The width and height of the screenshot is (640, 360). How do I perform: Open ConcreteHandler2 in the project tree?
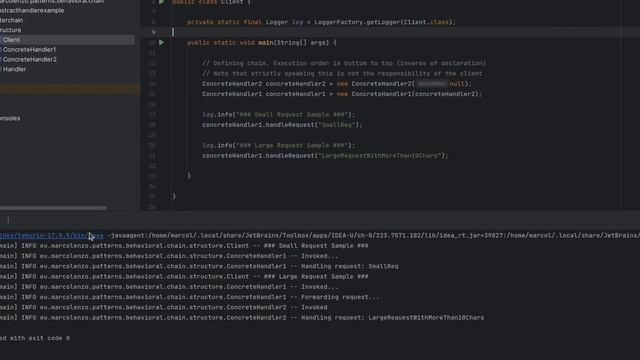(x=30, y=59)
